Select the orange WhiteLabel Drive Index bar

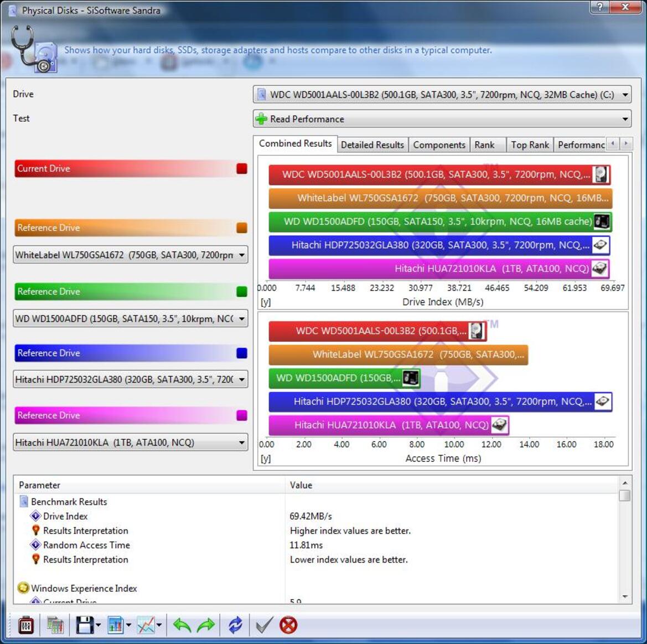click(440, 198)
